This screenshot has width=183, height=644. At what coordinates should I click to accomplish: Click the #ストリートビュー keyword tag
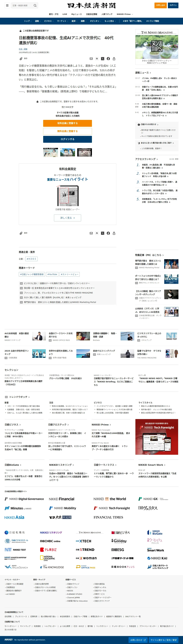70,274
